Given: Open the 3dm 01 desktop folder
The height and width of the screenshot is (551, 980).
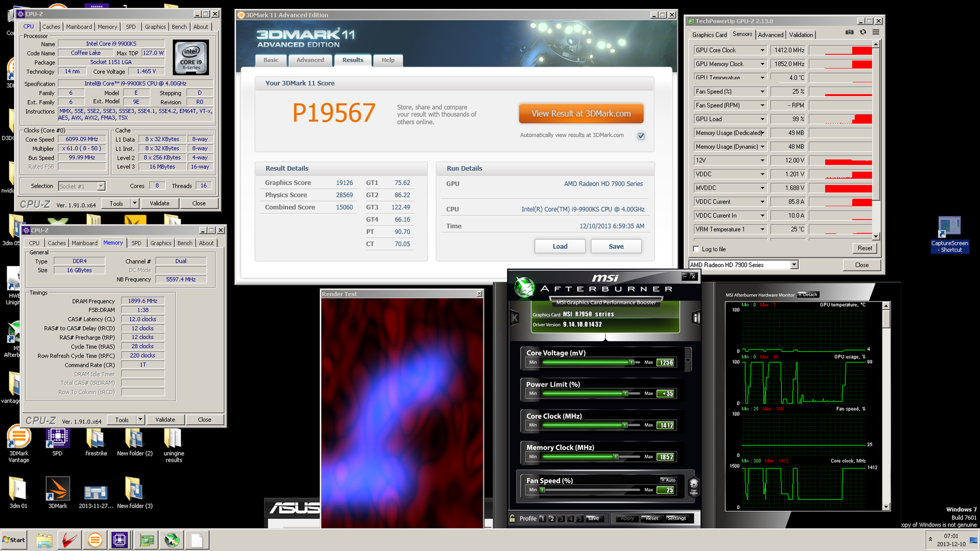Looking at the screenshot, I should pyautogui.click(x=18, y=492).
